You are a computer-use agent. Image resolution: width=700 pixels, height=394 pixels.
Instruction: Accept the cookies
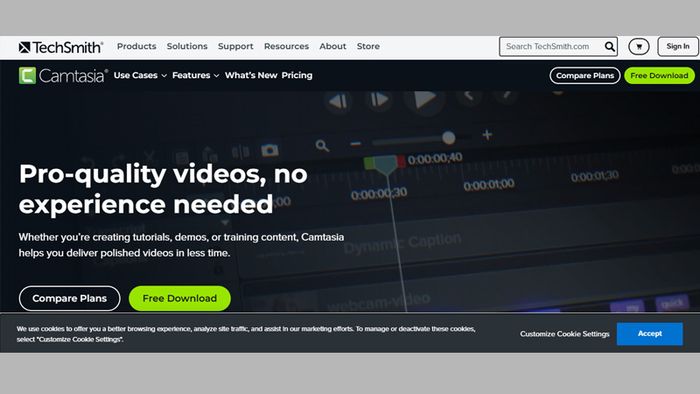[650, 334]
